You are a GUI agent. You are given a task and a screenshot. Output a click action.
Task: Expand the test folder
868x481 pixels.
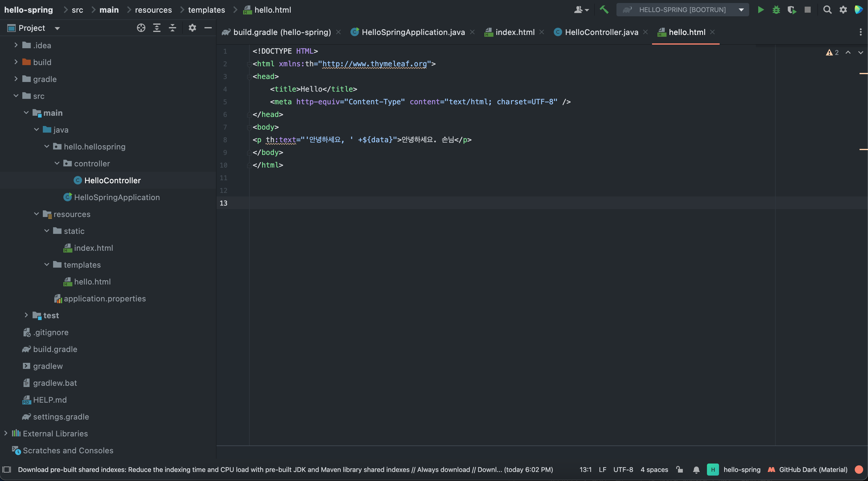26,315
